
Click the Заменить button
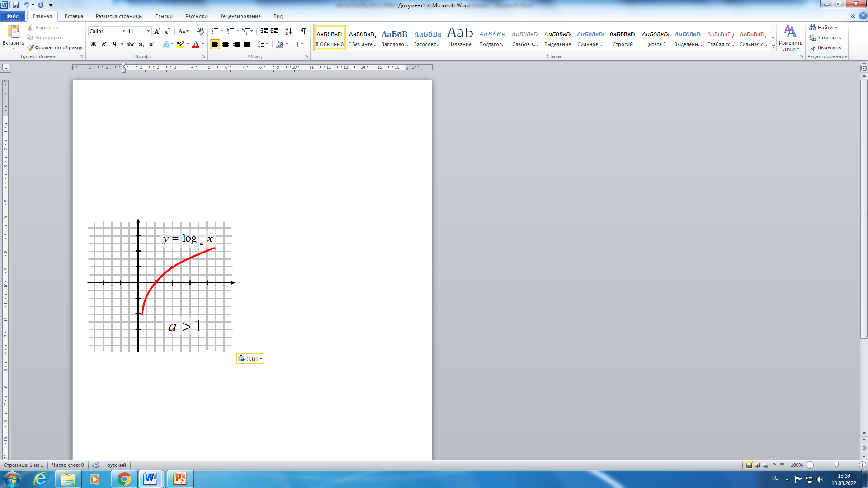[825, 38]
